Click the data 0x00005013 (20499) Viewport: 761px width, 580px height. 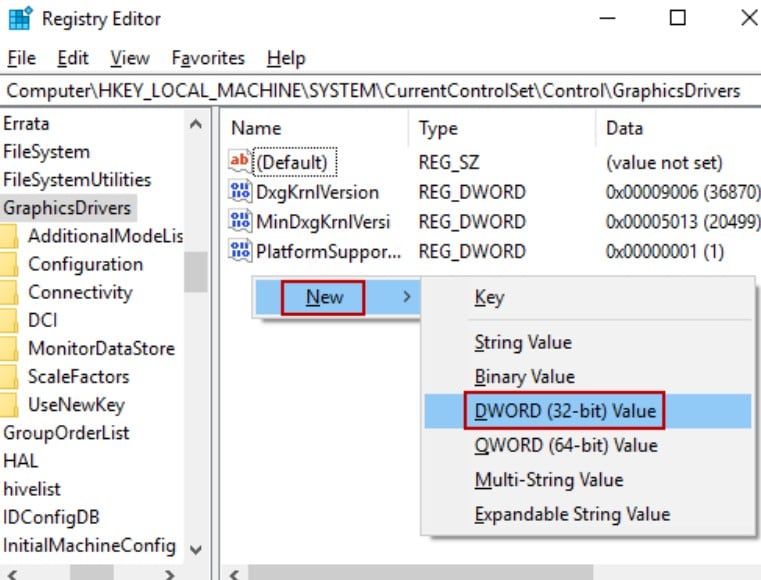(x=683, y=222)
